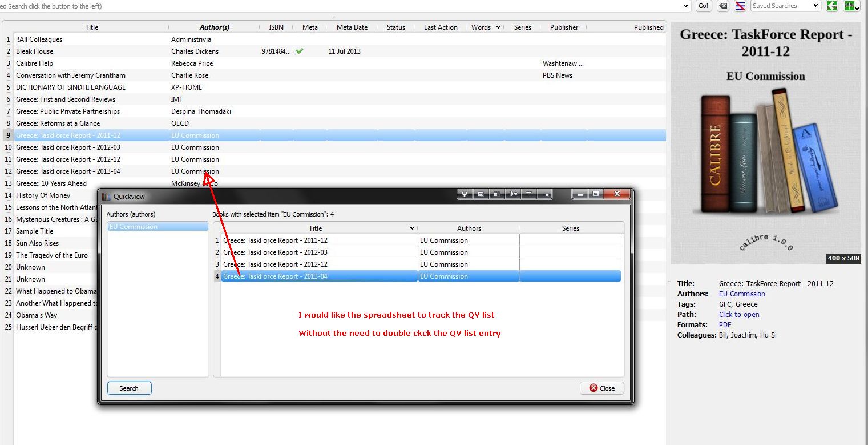The height and width of the screenshot is (445, 868).
Task: Sort library by Status column header
Action: [396, 27]
